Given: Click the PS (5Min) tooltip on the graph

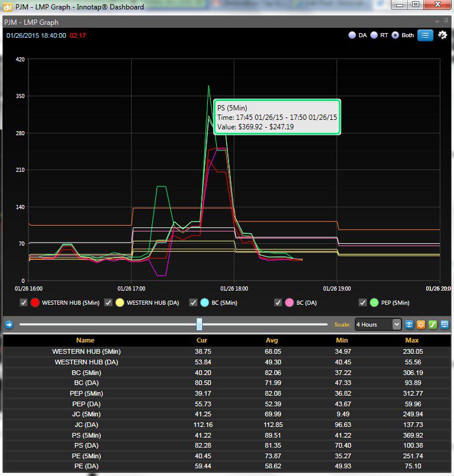Looking at the screenshot, I should click(277, 117).
